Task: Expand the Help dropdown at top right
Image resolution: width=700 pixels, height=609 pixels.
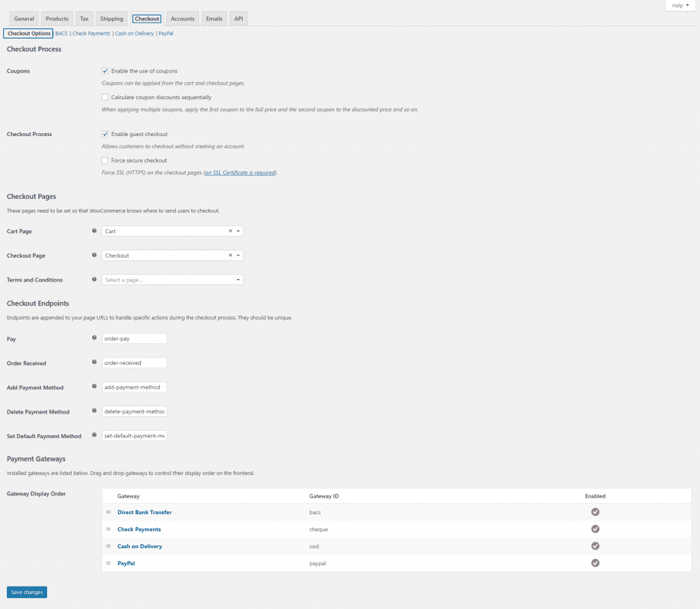Action: tap(680, 5)
